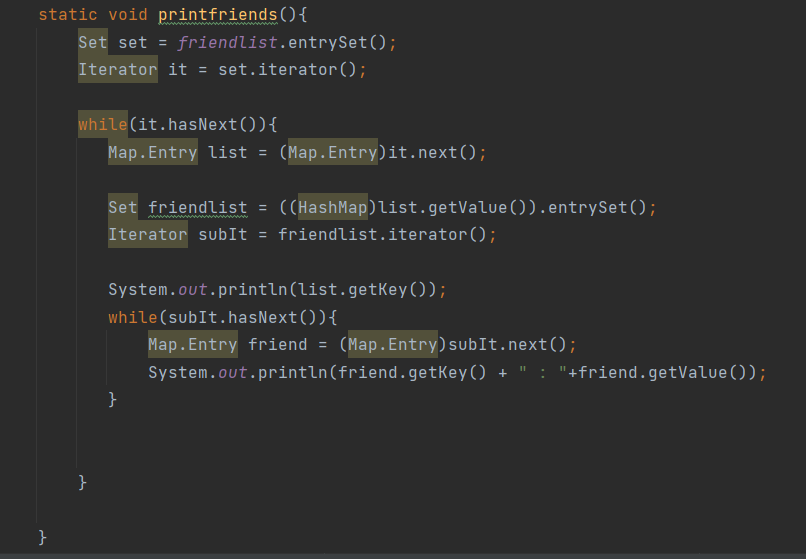806x559 pixels.
Task: Click the 'static' keyword
Action: pos(68,15)
